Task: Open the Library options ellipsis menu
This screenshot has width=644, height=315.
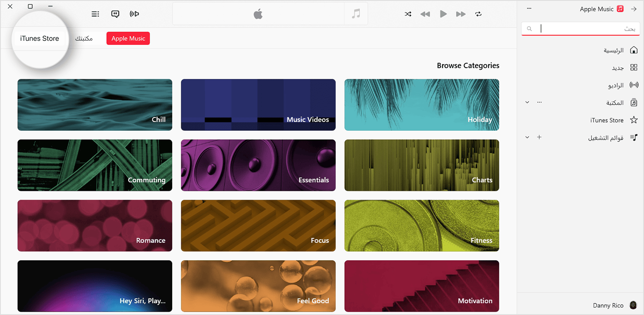Action: (x=539, y=102)
